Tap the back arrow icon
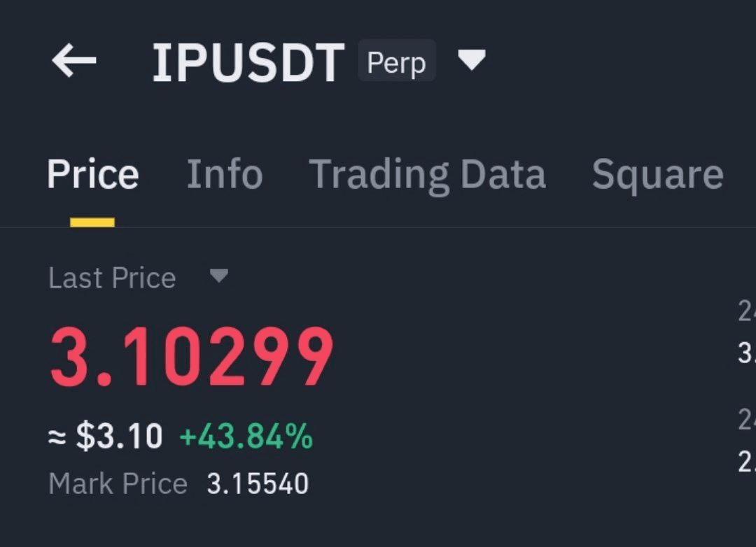 click(x=74, y=61)
